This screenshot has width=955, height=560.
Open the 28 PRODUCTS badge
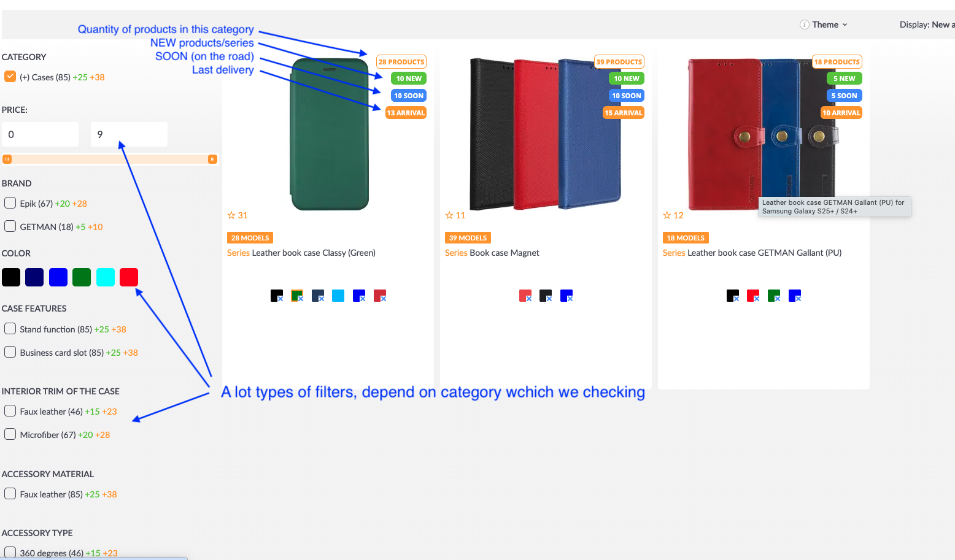point(401,62)
